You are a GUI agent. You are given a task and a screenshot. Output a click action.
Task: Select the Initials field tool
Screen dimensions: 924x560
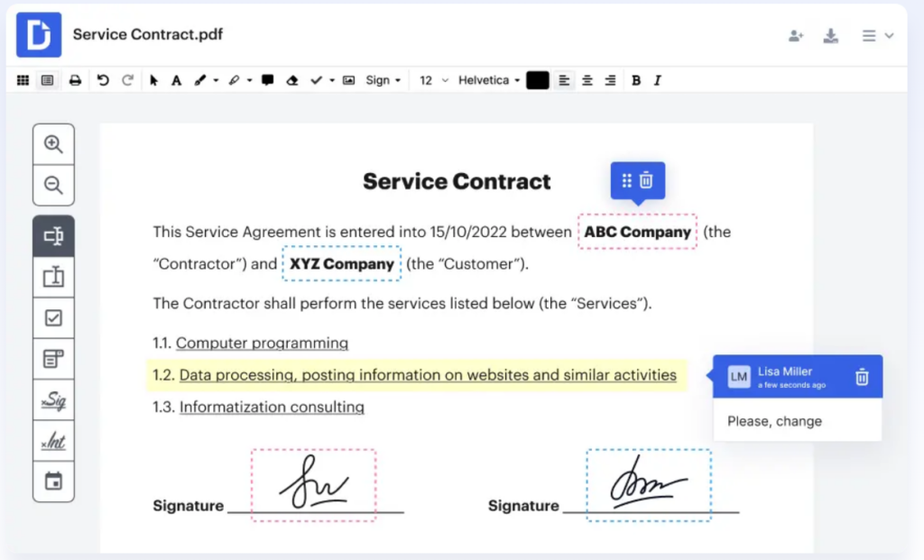(x=53, y=441)
